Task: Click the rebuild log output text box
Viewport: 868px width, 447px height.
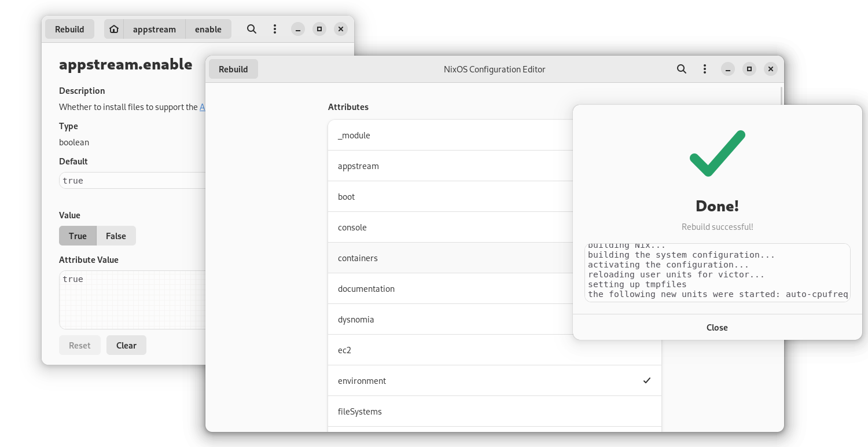Action: pos(717,273)
